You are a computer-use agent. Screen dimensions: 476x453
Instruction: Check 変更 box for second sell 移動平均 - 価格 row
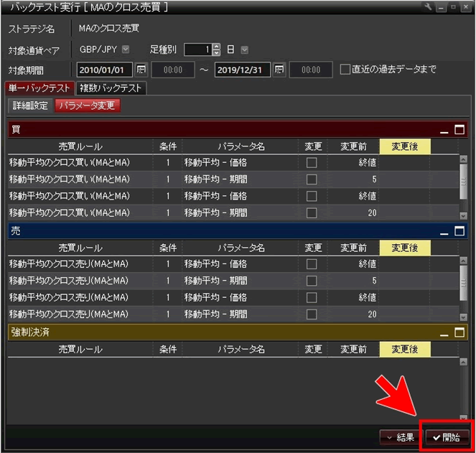click(x=312, y=297)
